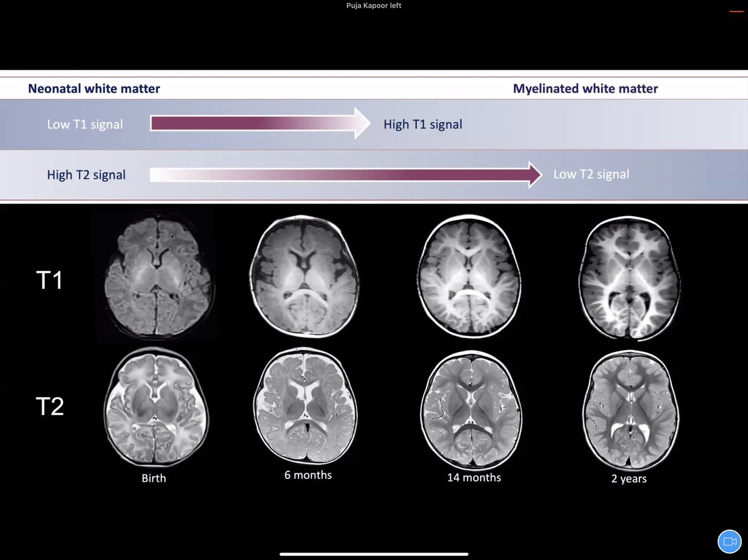Click the '14 months' caption
748x560 pixels.
pos(474,478)
